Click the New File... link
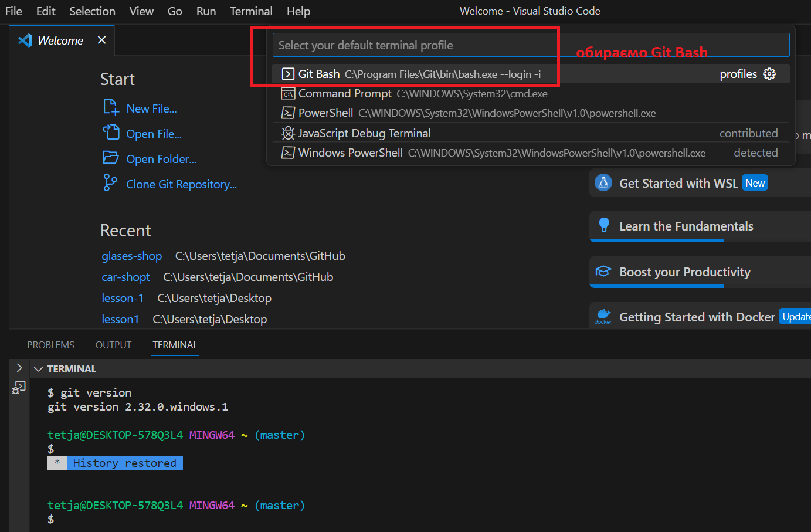Image resolution: width=811 pixels, height=532 pixels. coord(151,109)
